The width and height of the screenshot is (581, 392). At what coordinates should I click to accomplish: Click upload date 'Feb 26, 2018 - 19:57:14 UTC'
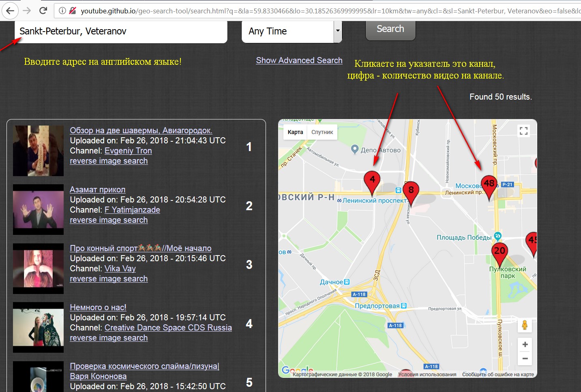(173, 317)
